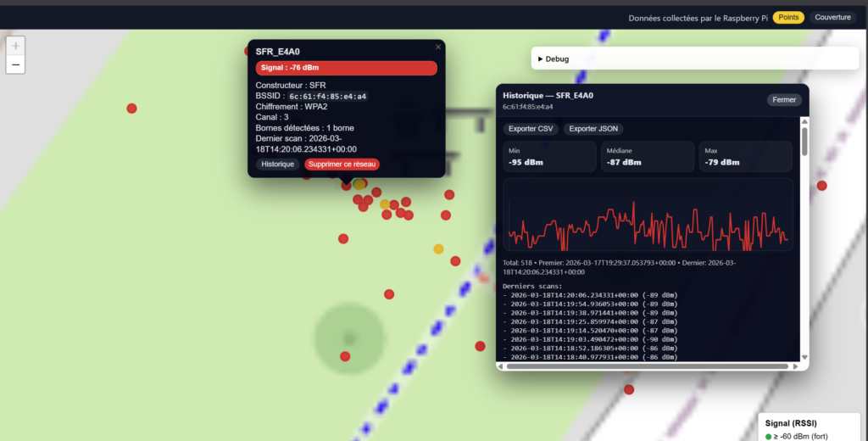Click the history panel's scroll-up arrow
This screenshot has height=441, width=868.
tap(804, 121)
